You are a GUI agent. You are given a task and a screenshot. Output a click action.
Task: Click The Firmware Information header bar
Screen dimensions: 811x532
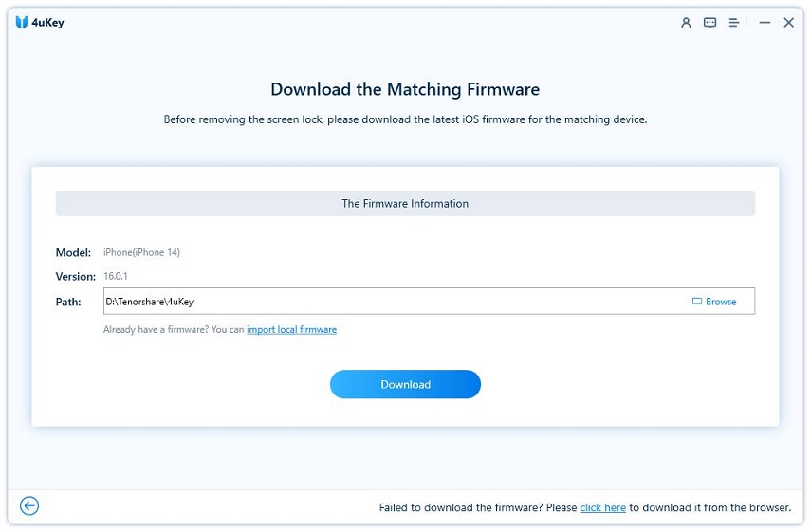[405, 203]
